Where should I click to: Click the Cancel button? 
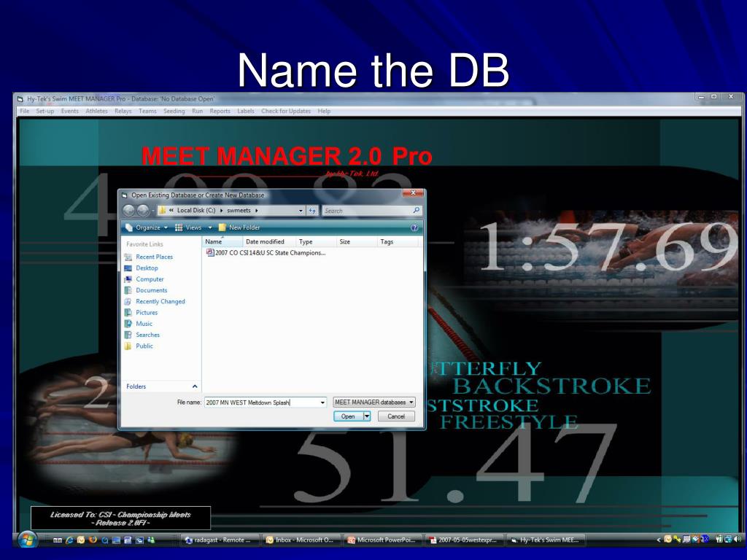pos(396,416)
